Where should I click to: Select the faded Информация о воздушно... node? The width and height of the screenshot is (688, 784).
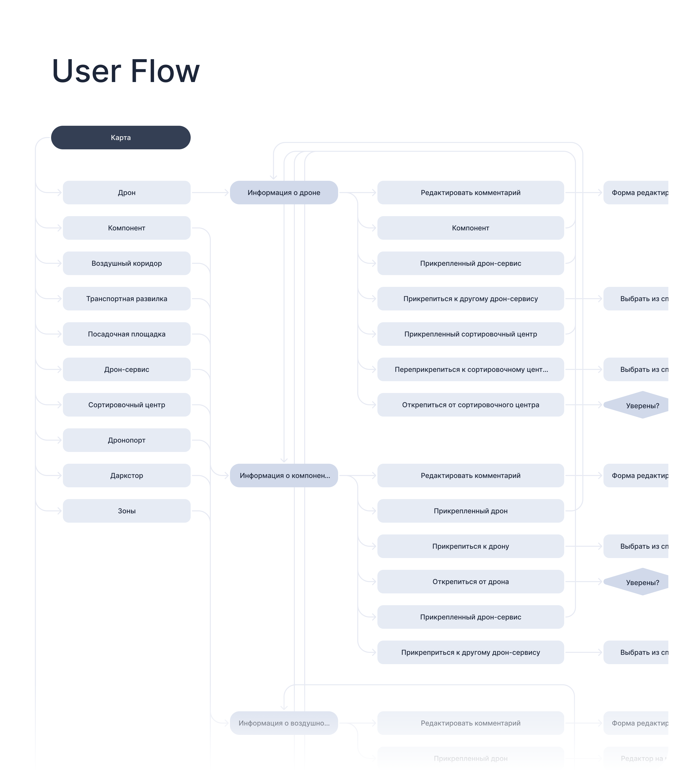[x=284, y=723]
